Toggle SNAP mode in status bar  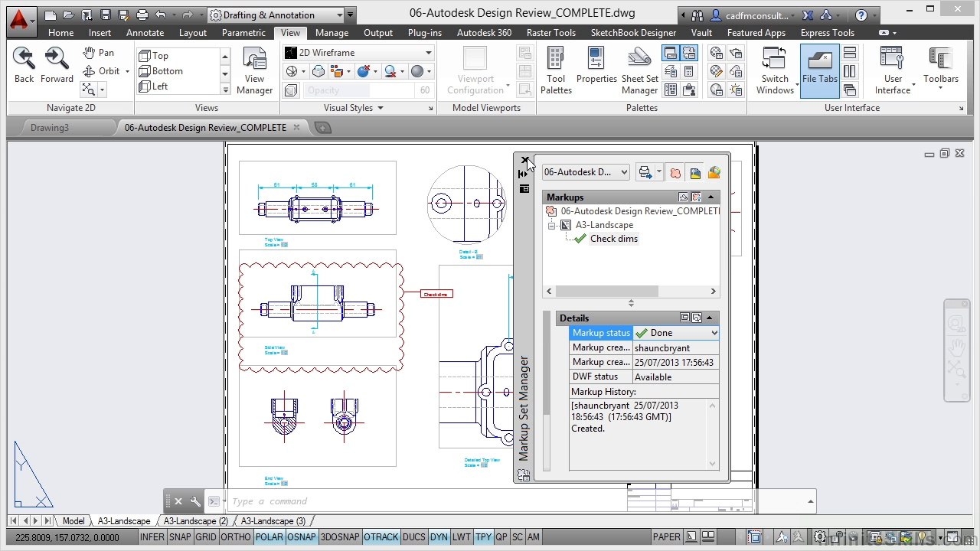[180, 537]
